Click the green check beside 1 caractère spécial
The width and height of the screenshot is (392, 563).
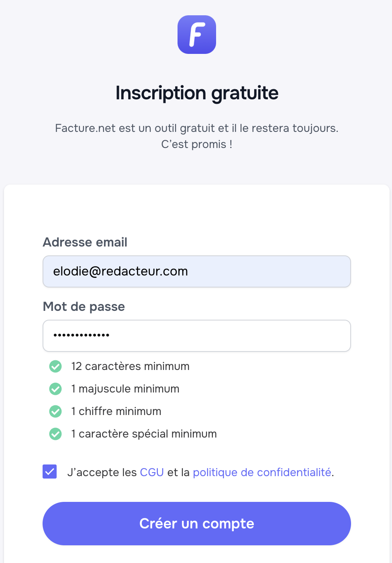point(55,434)
